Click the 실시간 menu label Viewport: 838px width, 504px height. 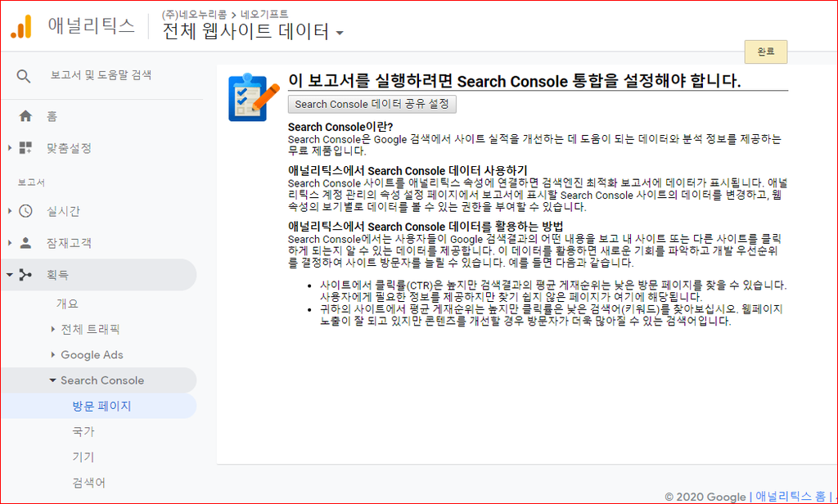coord(63,211)
